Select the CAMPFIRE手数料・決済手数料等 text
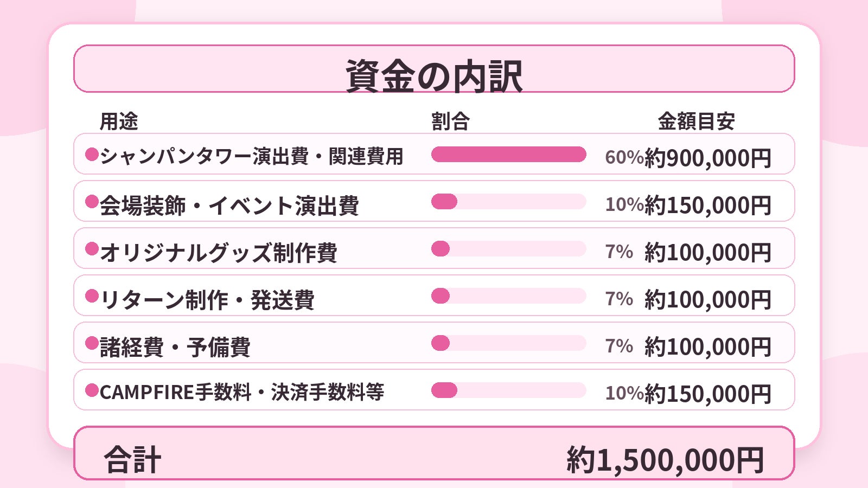The height and width of the screenshot is (488, 868). point(242,392)
